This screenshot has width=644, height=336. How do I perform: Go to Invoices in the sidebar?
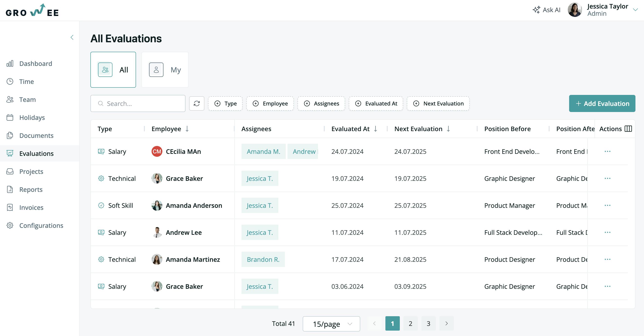(31, 208)
